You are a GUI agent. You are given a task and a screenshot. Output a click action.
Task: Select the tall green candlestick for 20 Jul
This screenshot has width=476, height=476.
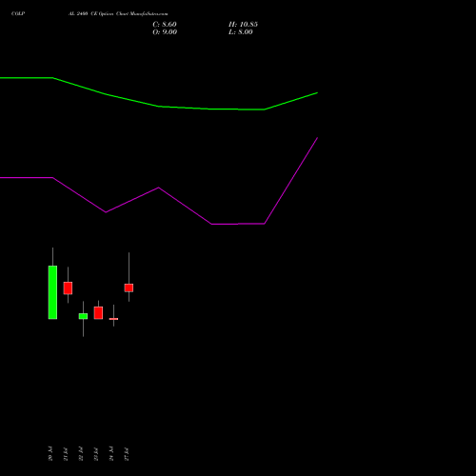pos(52,292)
